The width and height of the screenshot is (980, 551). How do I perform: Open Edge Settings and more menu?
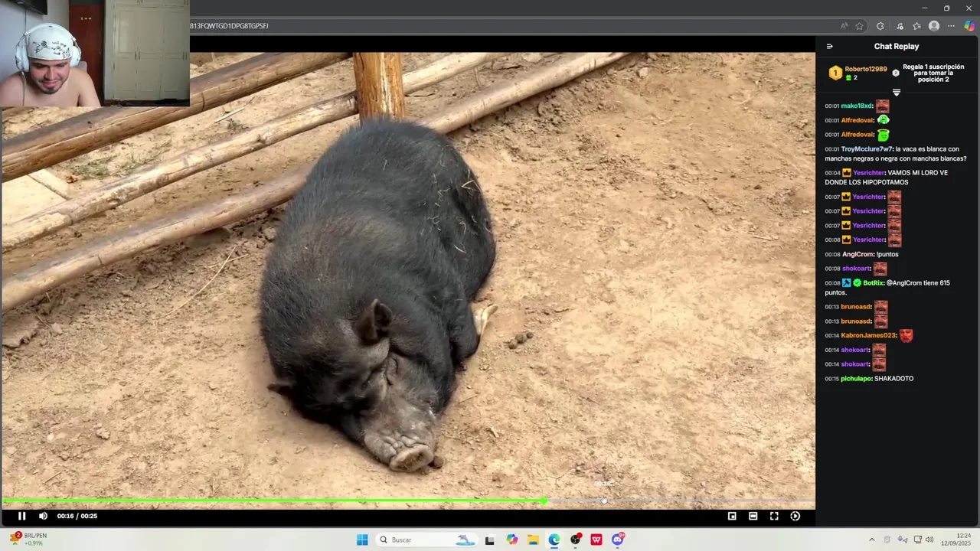pos(952,26)
